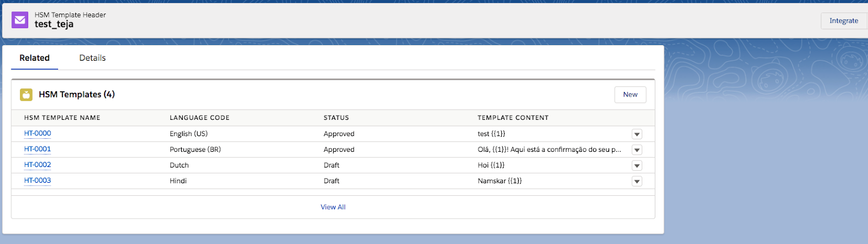Viewport: 868px width, 244px height.
Task: Click the HSM Template Name column header
Action: coord(62,118)
